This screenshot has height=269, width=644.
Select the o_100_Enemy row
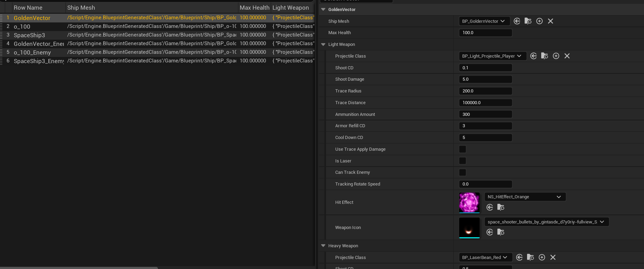pyautogui.click(x=32, y=52)
